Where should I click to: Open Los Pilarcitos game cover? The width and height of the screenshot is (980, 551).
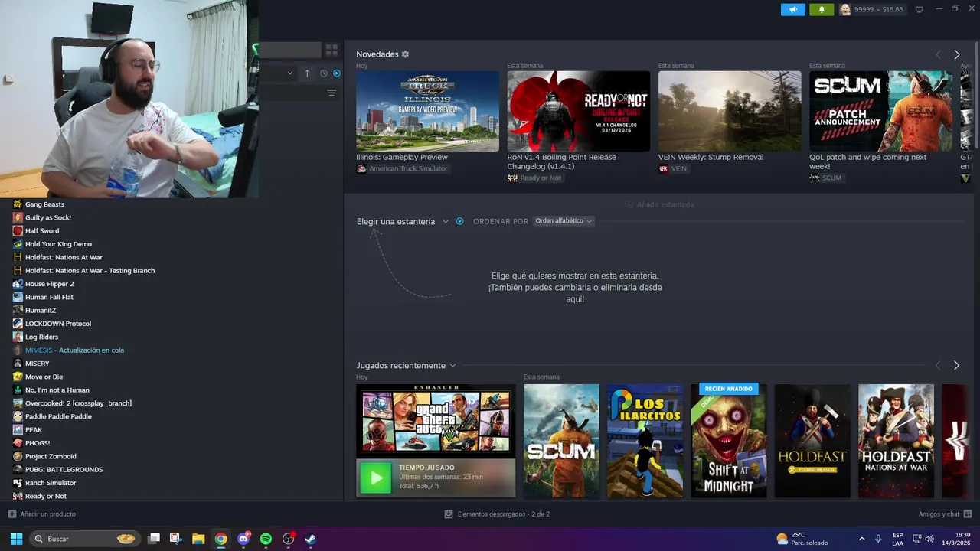click(645, 441)
